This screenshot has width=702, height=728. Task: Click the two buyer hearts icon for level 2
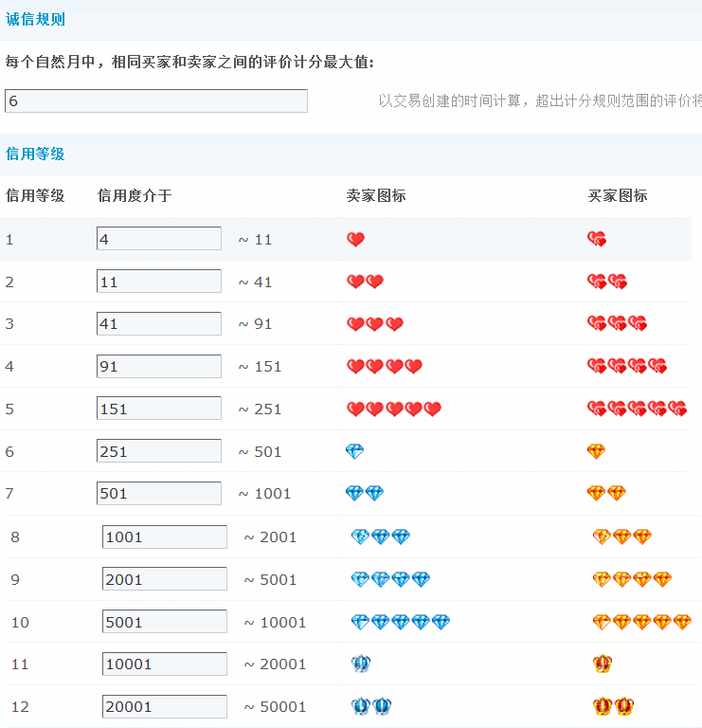[607, 282]
